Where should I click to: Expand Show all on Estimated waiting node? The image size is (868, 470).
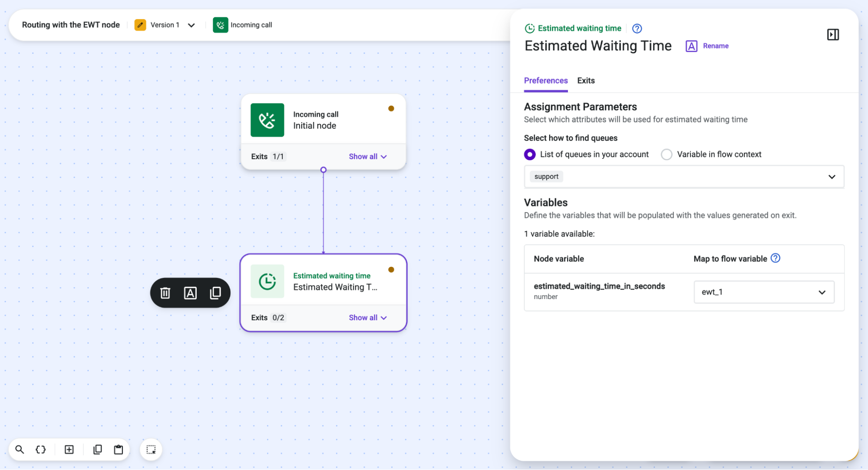pyautogui.click(x=368, y=318)
